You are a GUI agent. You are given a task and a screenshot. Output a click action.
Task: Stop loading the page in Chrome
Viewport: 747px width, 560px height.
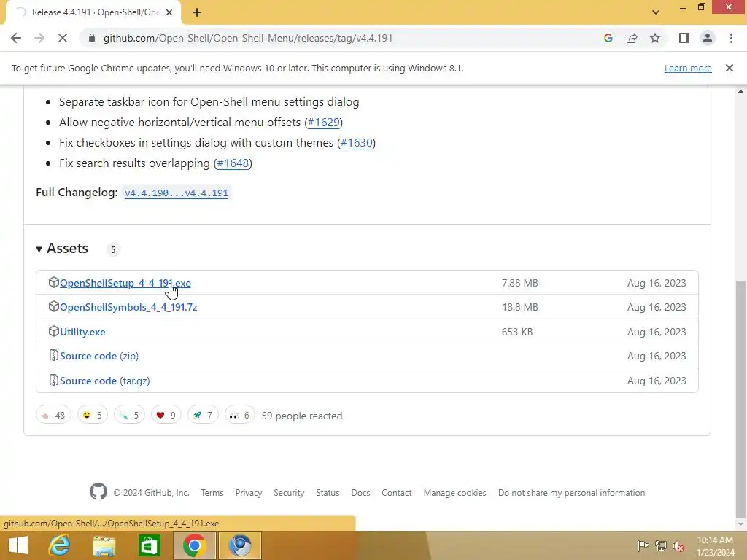pyautogui.click(x=63, y=38)
